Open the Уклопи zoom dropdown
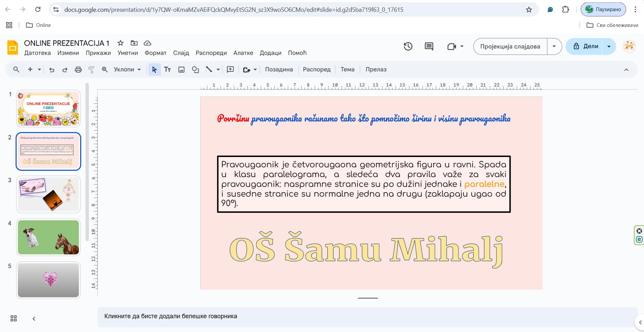This screenshot has width=644, height=332. (x=127, y=70)
